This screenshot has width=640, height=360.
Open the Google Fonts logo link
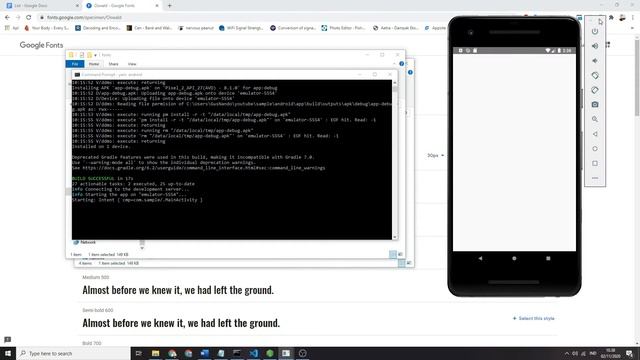41,45
